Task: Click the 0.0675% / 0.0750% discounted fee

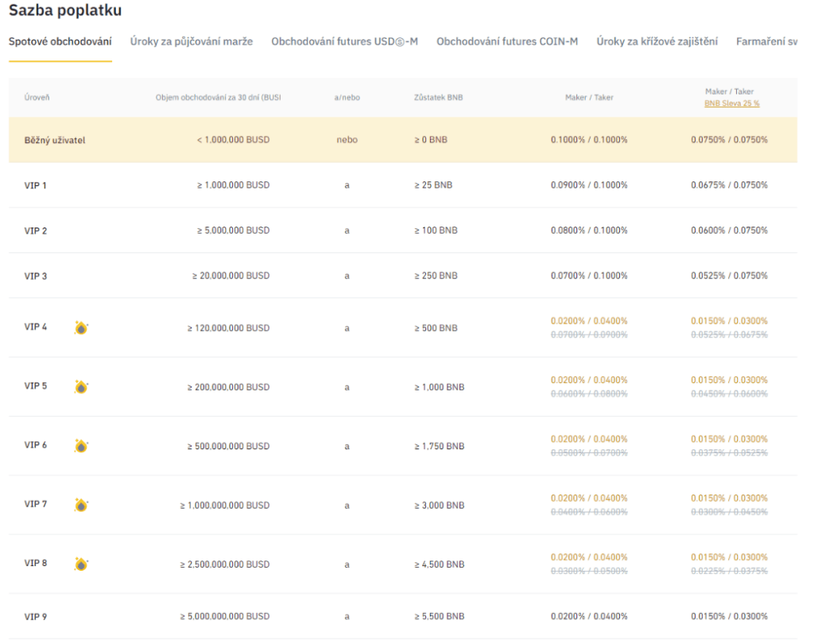Action: (x=730, y=185)
